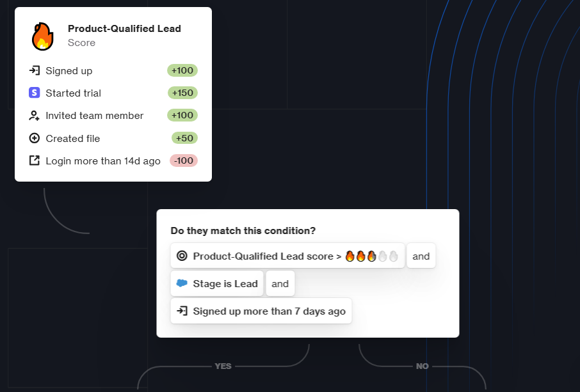580x392 pixels.
Task: Click the 'Started trial' row label
Action: coord(73,93)
